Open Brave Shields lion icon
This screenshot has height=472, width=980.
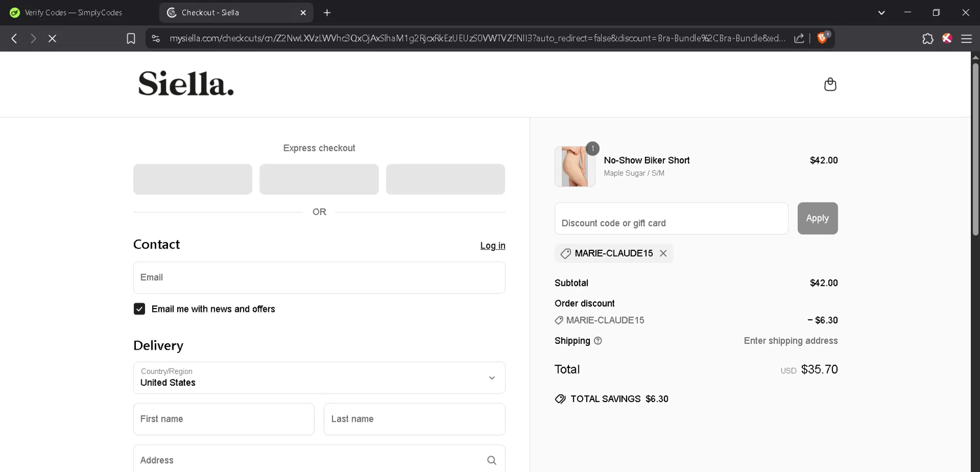tap(823, 38)
